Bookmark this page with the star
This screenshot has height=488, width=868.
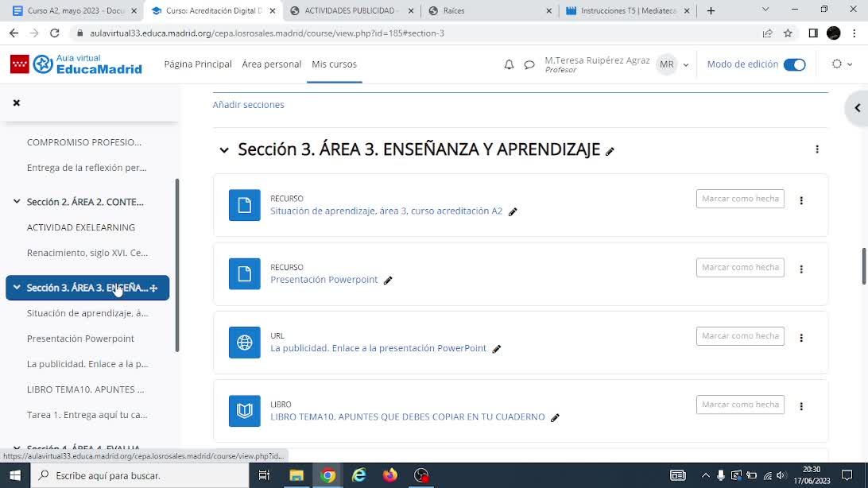[x=788, y=33]
